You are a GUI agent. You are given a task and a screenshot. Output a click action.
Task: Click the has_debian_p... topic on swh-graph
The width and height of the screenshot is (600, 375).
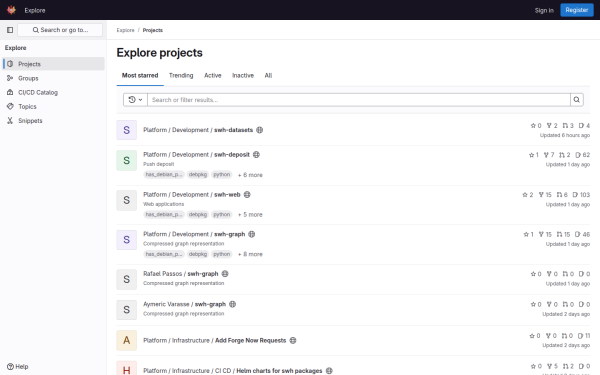coord(164,254)
